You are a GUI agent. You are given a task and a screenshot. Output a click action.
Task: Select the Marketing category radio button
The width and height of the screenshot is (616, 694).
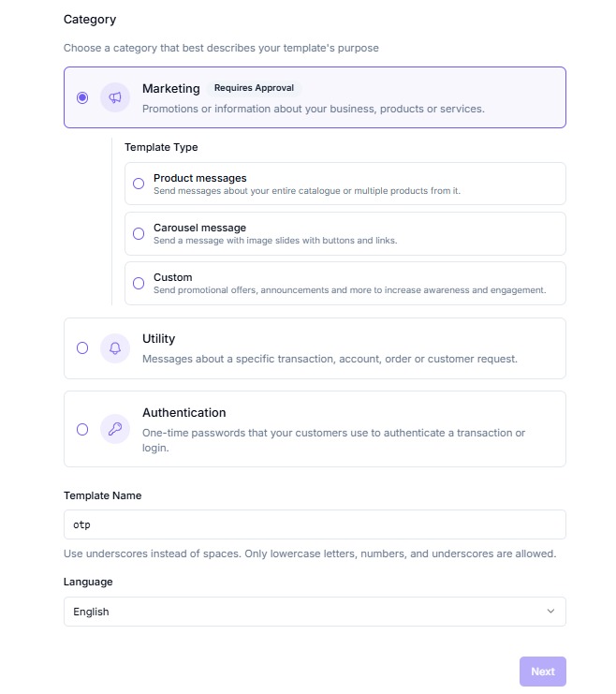coord(82,97)
